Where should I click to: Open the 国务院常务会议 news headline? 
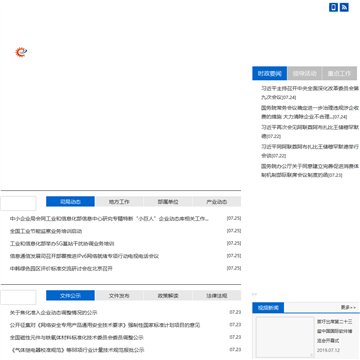coord(310,112)
